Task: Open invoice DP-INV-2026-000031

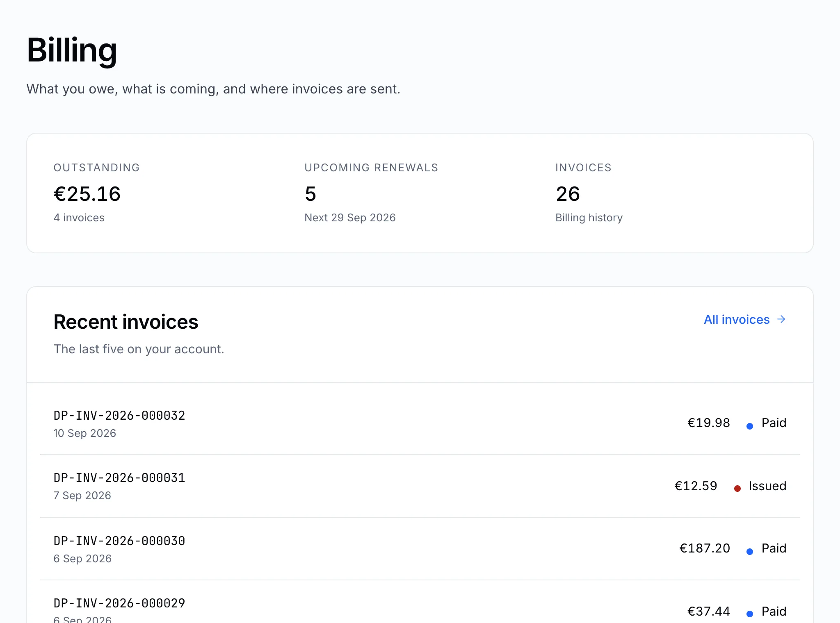Action: (119, 477)
